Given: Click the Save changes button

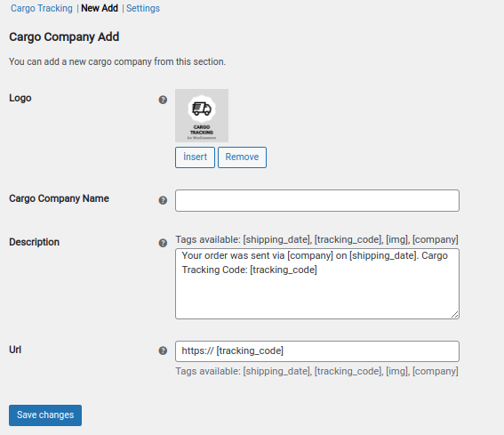Looking at the screenshot, I should (x=45, y=415).
